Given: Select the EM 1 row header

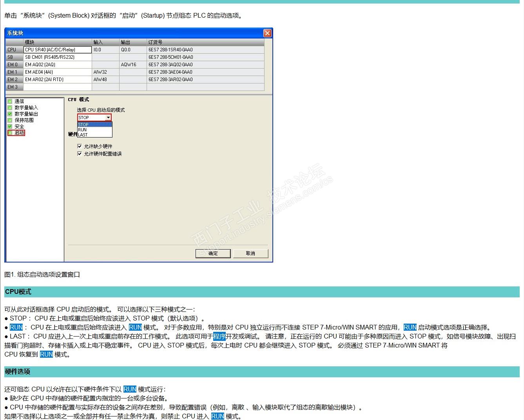Looking at the screenshot, I should (15, 72).
